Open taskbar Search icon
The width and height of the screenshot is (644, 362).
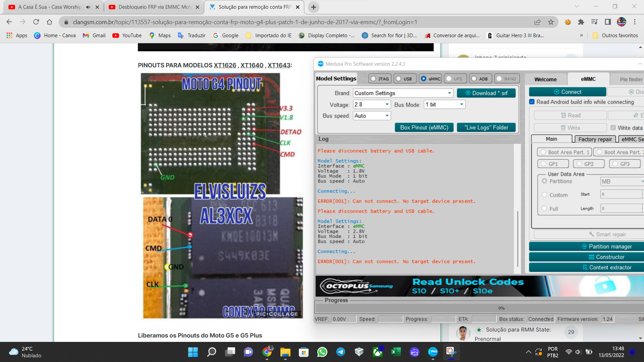click(212, 352)
